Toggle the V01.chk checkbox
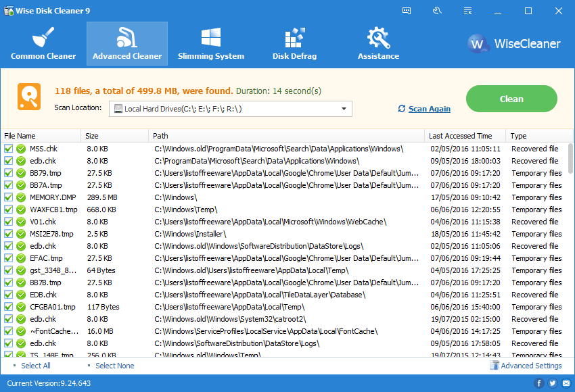Screen dimensions: 575x392 click(8, 222)
